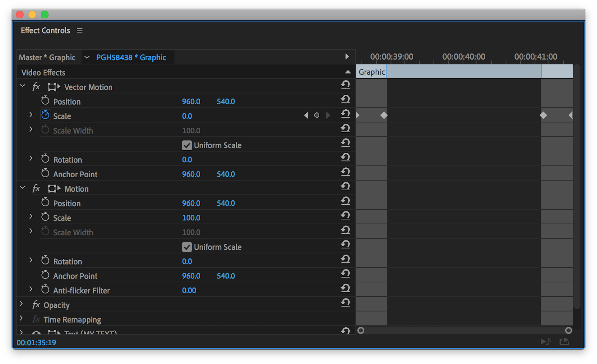Viewport: 597px width, 364px height.
Task: Go to previous Scale keyframe
Action: tap(306, 116)
